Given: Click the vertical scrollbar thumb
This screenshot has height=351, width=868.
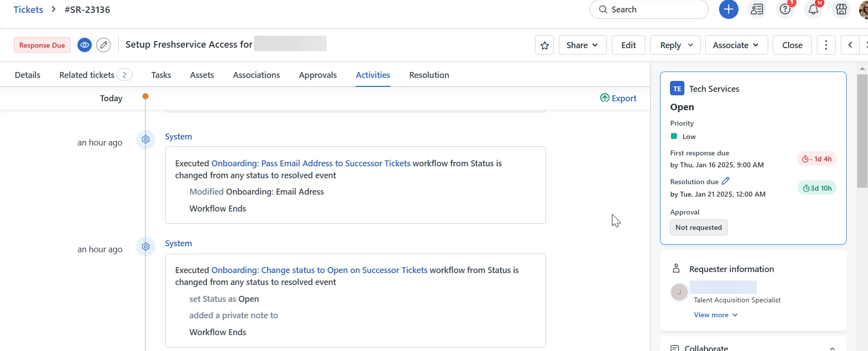Looking at the screenshot, I should [x=863, y=131].
